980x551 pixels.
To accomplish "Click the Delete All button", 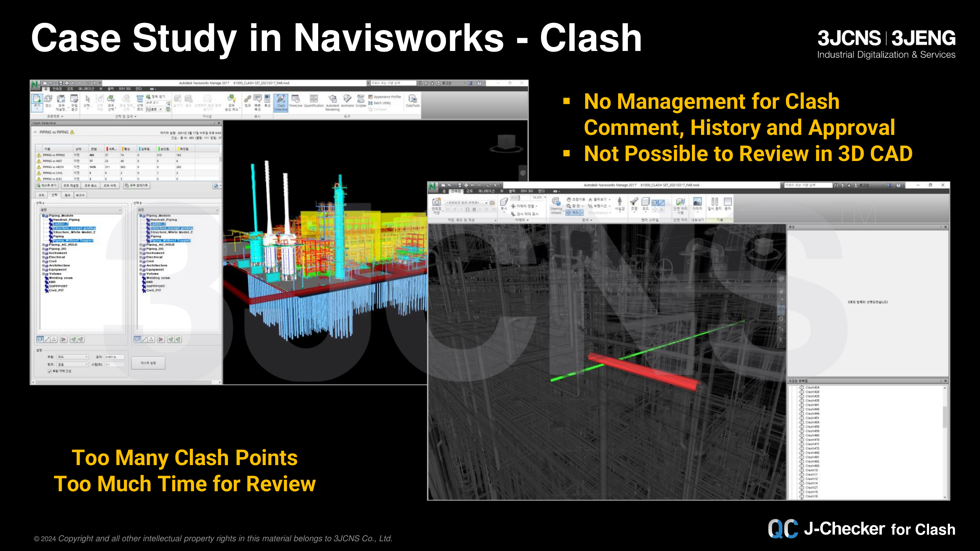I will coord(110,186).
